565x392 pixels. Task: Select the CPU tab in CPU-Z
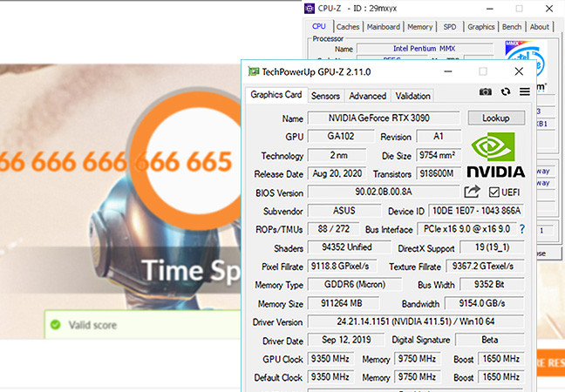coord(319,26)
